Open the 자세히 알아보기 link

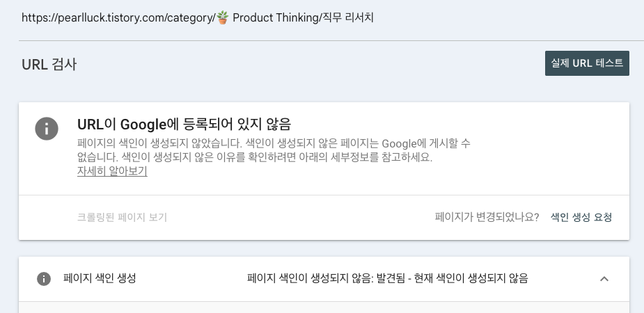(112, 171)
